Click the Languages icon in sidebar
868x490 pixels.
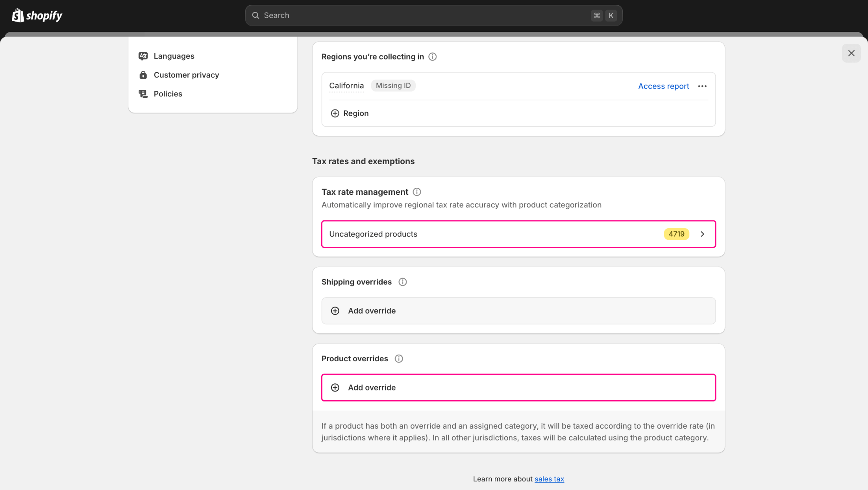[x=143, y=56]
